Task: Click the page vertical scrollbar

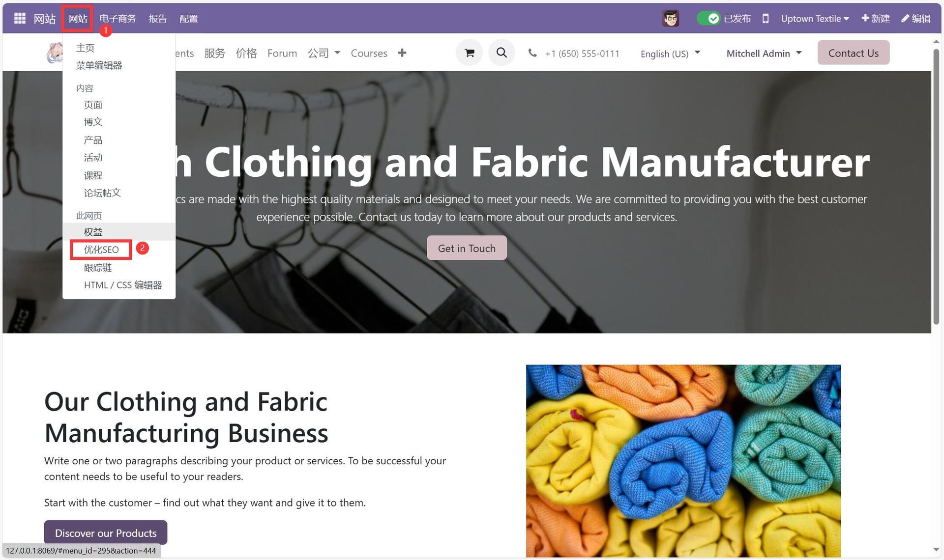Action: tap(936, 187)
